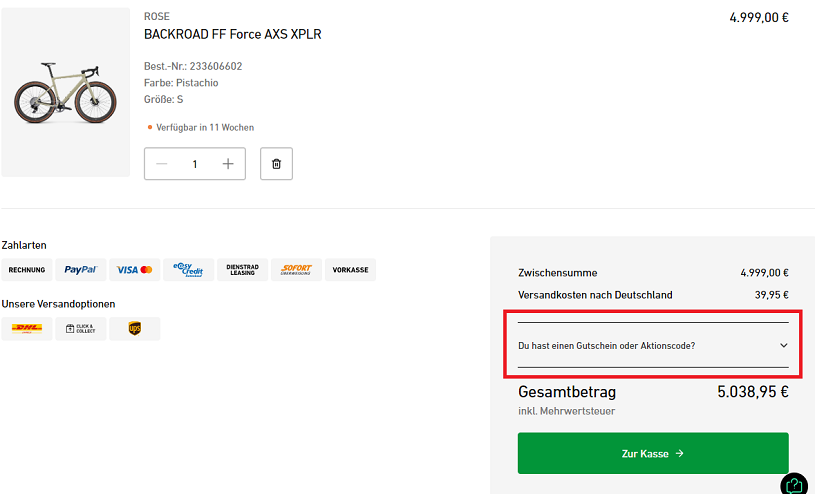This screenshot has width=815, height=494.
Task: Expand the Gutschein oder Aktionscode section
Action: tap(606, 345)
